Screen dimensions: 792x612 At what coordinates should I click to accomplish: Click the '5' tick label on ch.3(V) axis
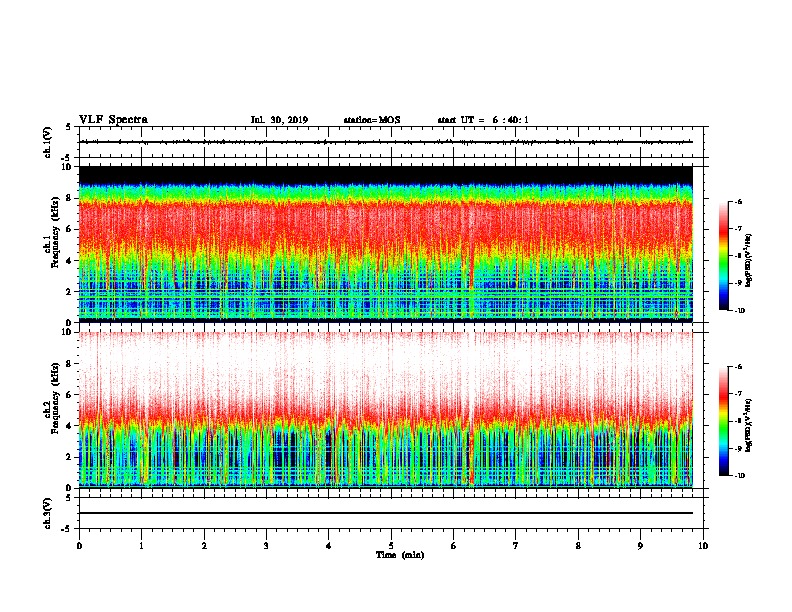pos(69,498)
